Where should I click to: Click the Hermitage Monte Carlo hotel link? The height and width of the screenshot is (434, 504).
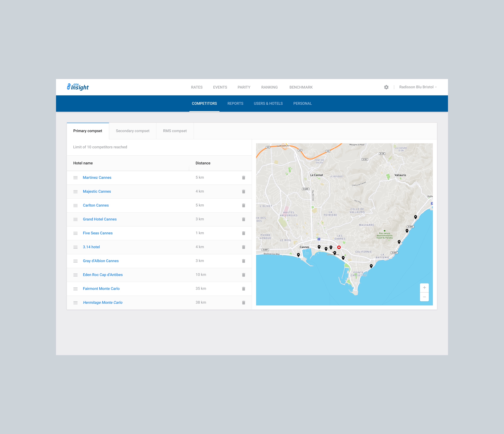[x=102, y=302]
